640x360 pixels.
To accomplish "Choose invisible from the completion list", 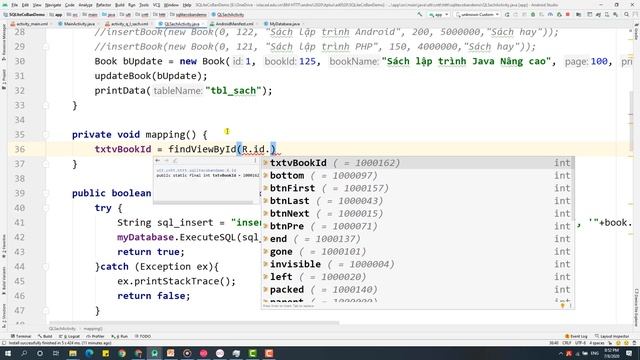I will (418, 264).
